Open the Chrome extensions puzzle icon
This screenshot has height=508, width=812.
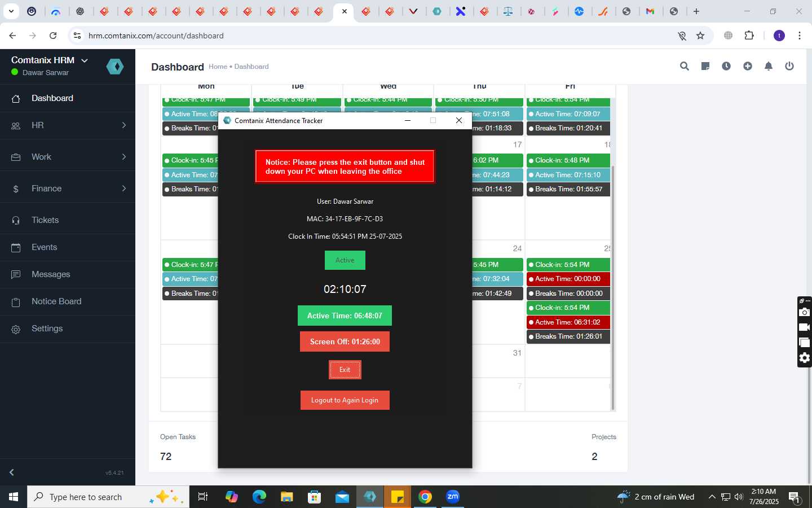click(749, 36)
